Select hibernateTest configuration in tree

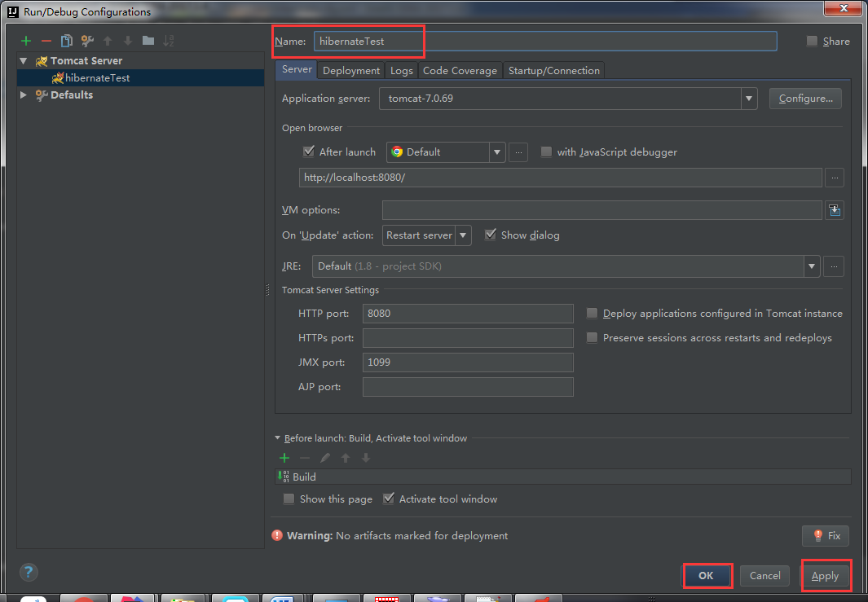(x=141, y=77)
